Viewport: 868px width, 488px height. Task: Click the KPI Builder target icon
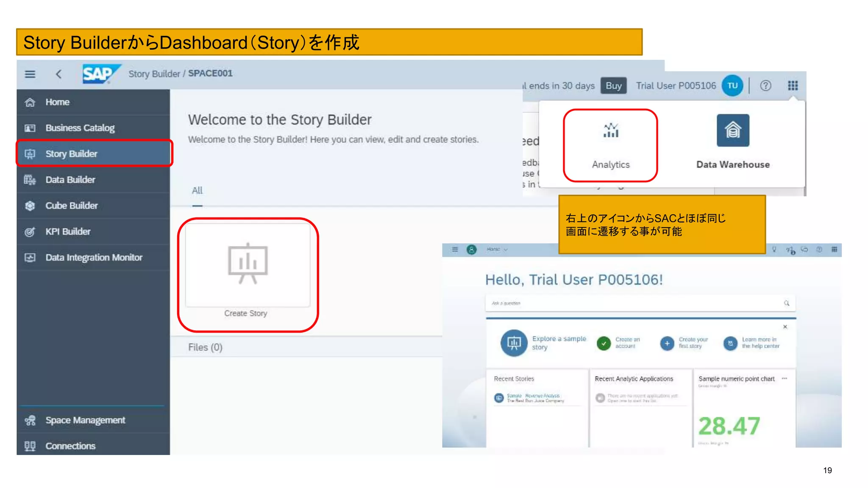30,231
